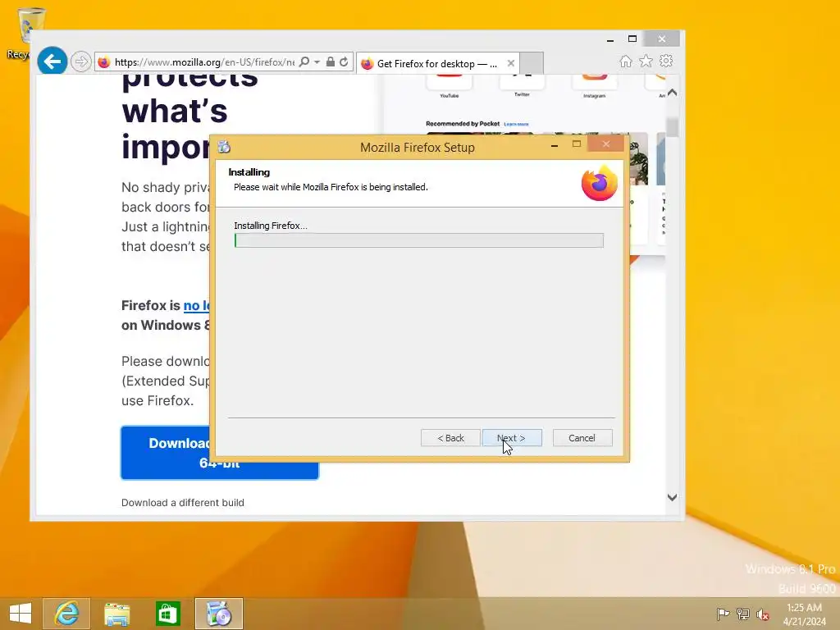Minimize the Mozilla Firefox Setup window
The image size is (840, 630).
click(555, 144)
